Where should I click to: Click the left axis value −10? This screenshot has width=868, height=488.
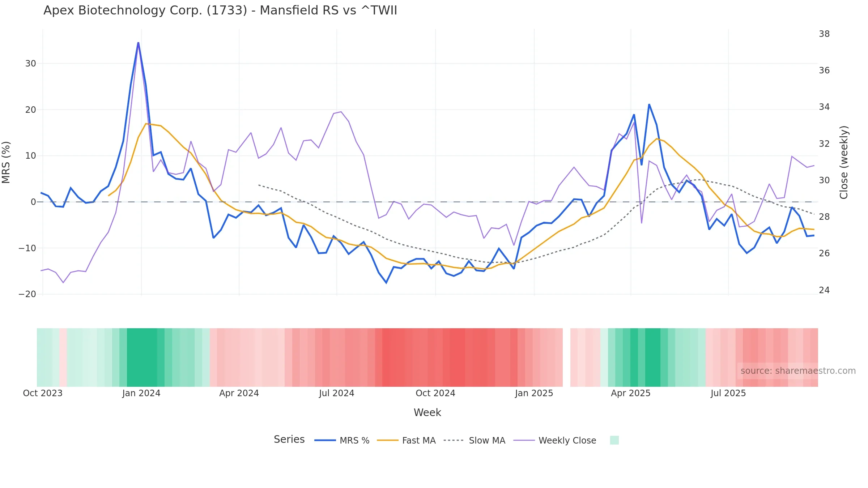pos(27,248)
